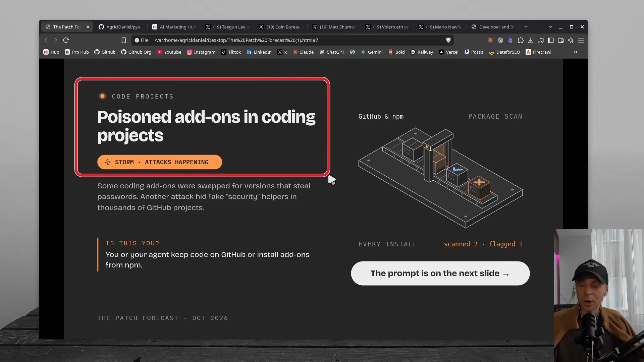Click 'The prompt is on the next slide' button
This screenshot has height=362, width=644.
[x=440, y=274]
